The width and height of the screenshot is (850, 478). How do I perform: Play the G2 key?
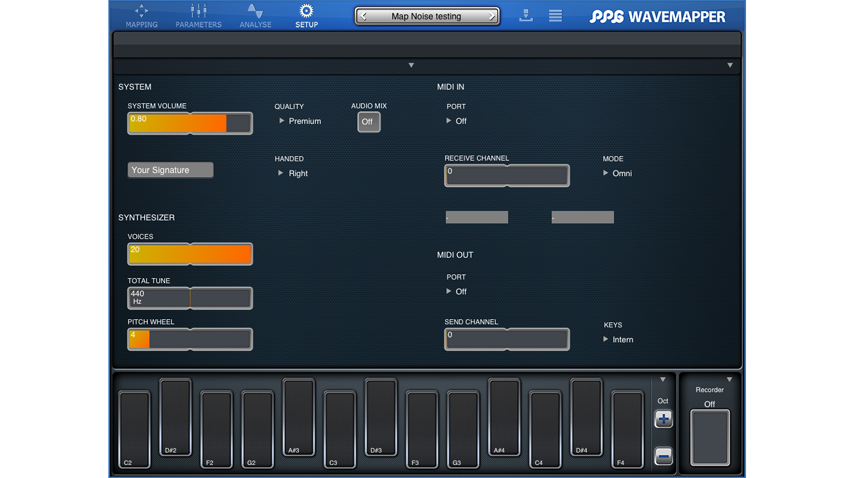click(x=257, y=429)
